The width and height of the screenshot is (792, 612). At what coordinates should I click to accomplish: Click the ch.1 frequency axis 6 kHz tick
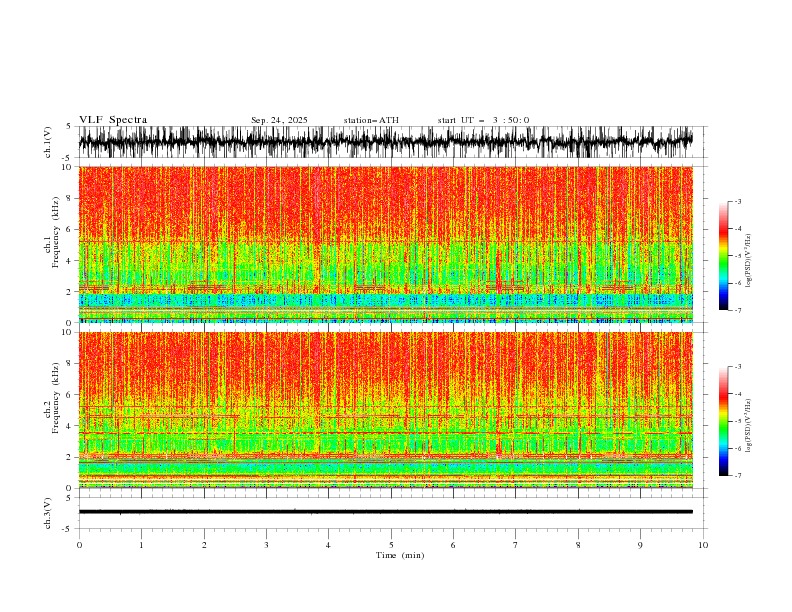coord(71,230)
